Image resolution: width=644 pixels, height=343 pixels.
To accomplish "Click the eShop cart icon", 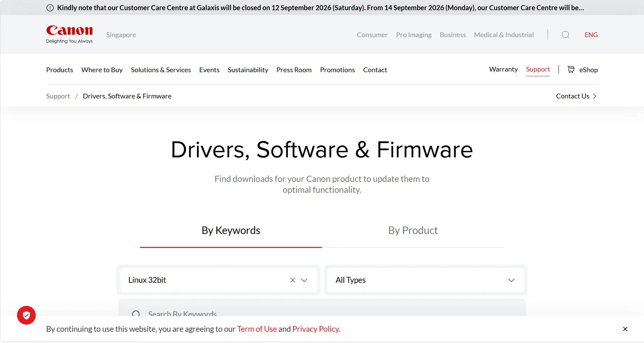I will (x=571, y=69).
